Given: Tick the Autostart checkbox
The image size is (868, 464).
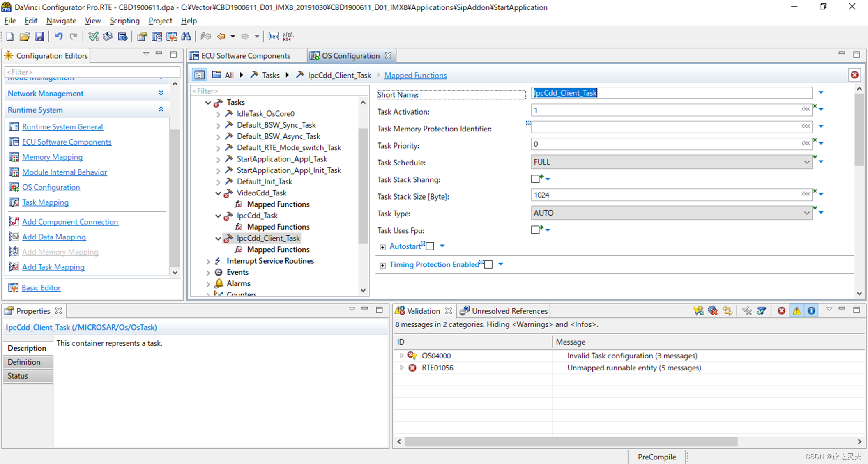Looking at the screenshot, I should click(x=430, y=246).
